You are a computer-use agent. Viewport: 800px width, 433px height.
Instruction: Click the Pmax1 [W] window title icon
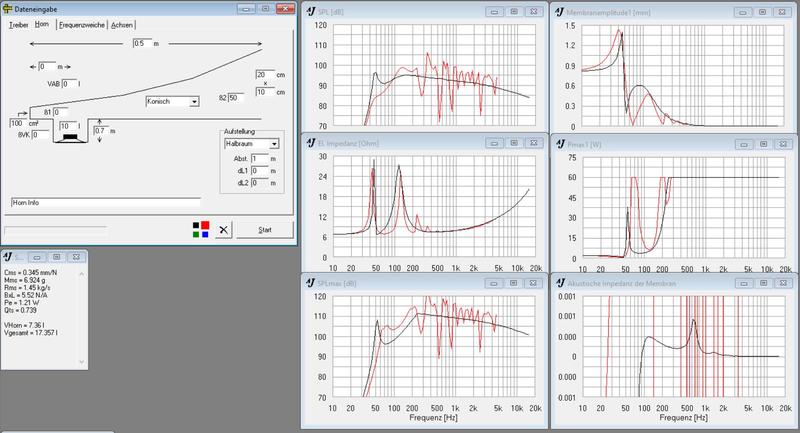[x=558, y=145]
